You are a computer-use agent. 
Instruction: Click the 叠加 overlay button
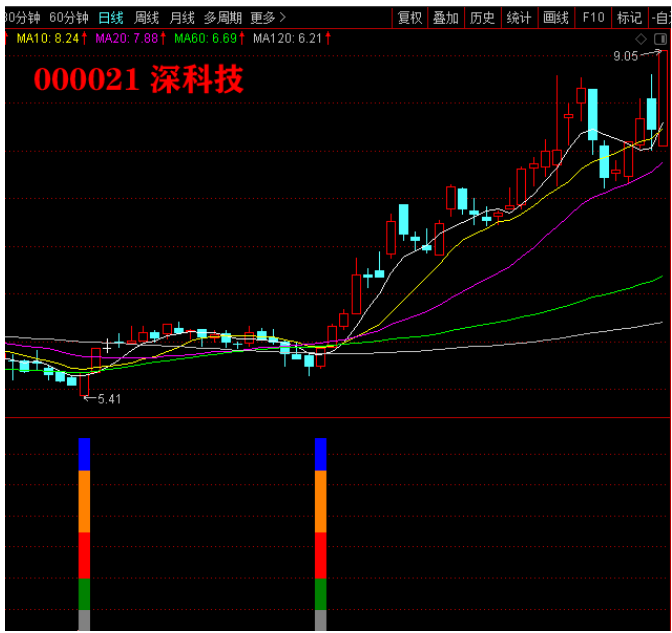coord(446,18)
